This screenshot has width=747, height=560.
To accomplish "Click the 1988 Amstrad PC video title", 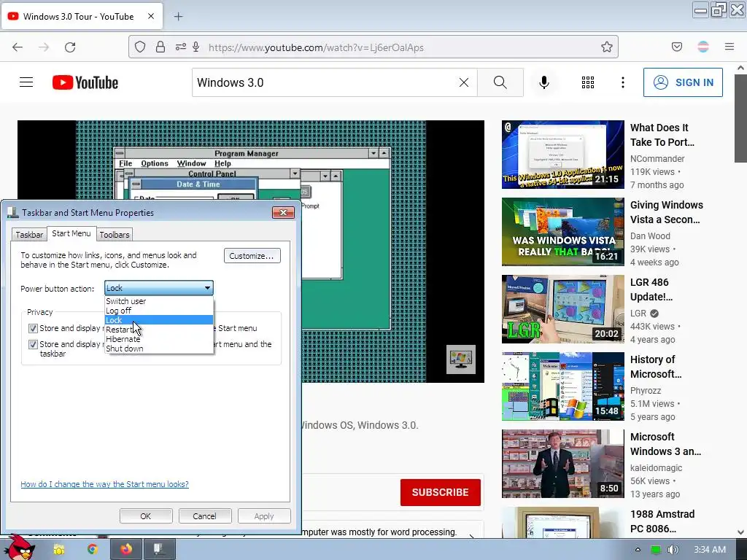I will [x=662, y=521].
